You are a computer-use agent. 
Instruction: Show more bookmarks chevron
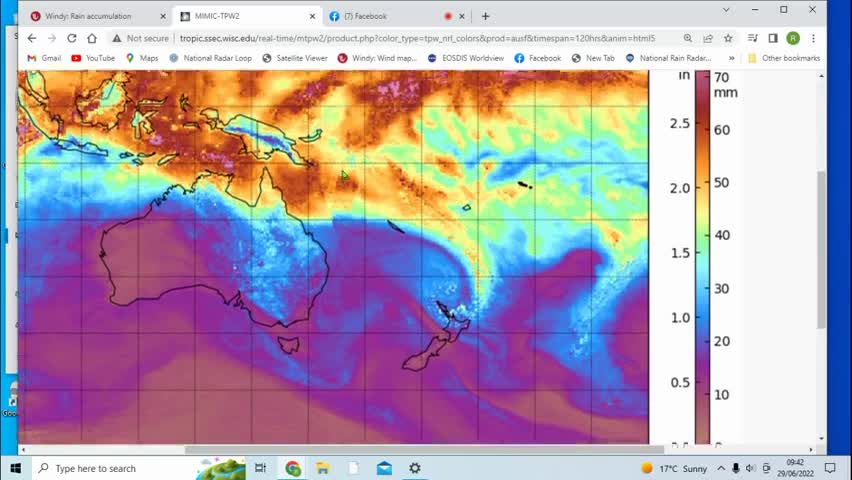coord(731,58)
